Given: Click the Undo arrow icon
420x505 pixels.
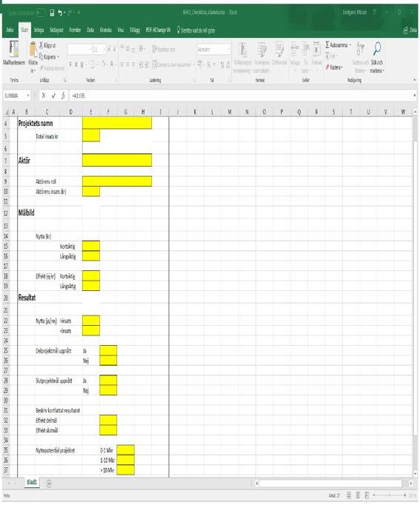Looking at the screenshot, I should tap(60, 13).
